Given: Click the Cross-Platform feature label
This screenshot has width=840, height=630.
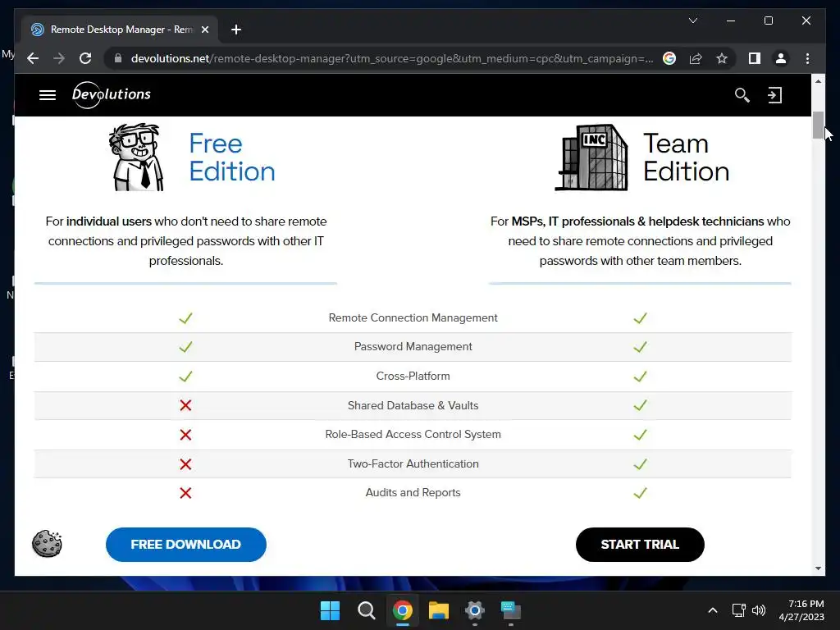Looking at the screenshot, I should click(413, 376).
